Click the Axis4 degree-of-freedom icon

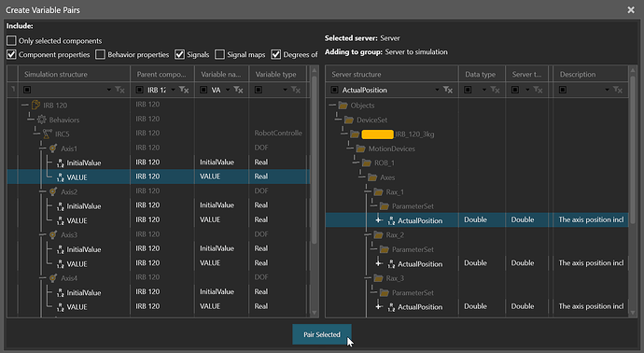click(53, 277)
